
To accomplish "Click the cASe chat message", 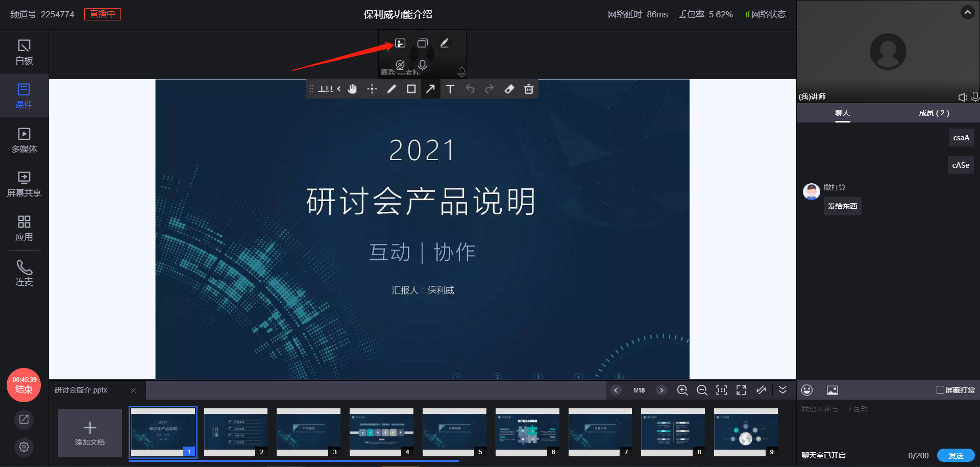I will click(x=961, y=165).
